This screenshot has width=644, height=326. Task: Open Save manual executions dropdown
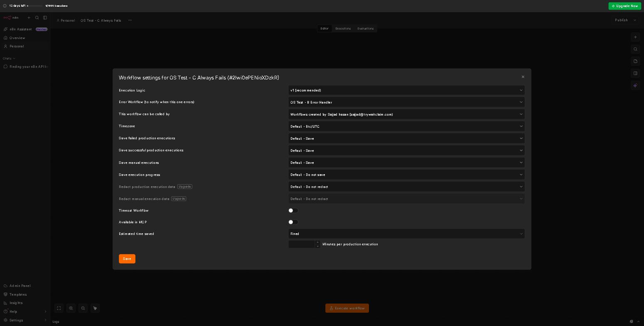pyautogui.click(x=406, y=163)
